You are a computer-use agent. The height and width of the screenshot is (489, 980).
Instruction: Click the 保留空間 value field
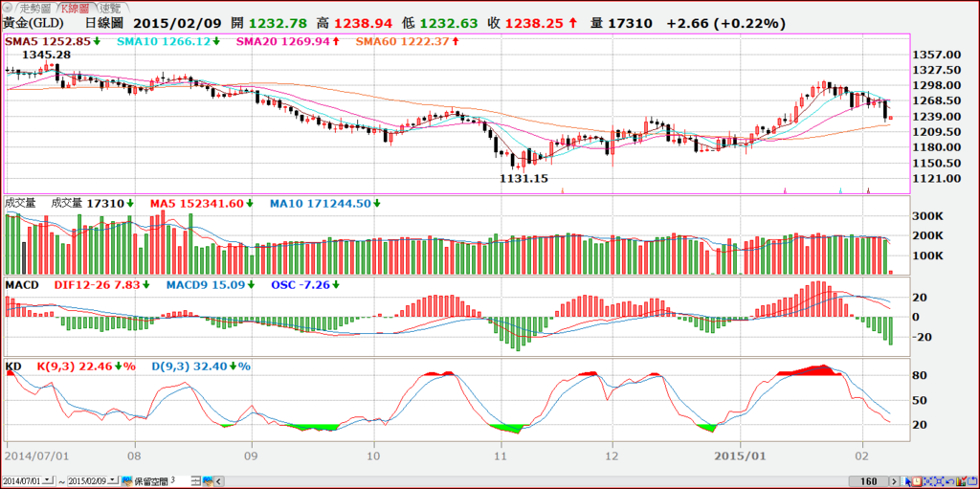179,481
